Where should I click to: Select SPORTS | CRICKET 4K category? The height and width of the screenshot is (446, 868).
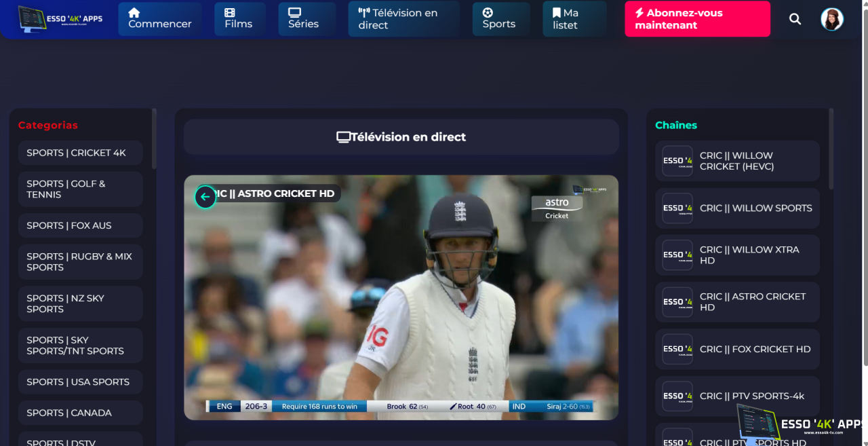coord(80,153)
